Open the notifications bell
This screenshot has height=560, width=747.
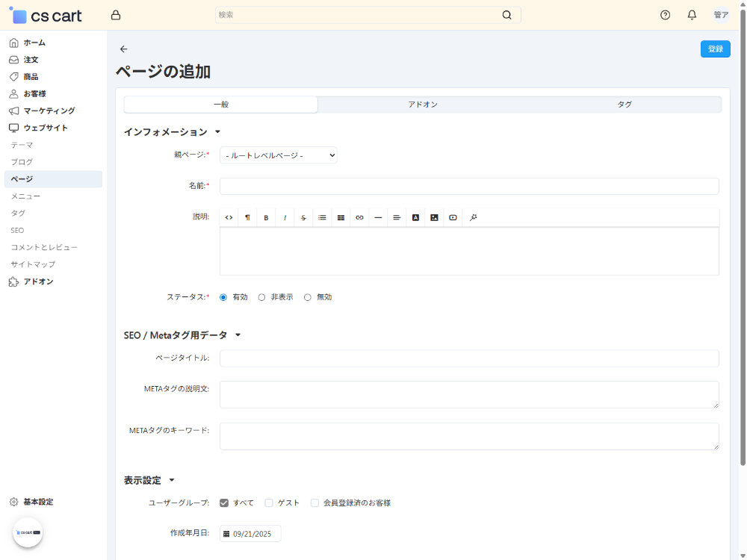point(692,15)
